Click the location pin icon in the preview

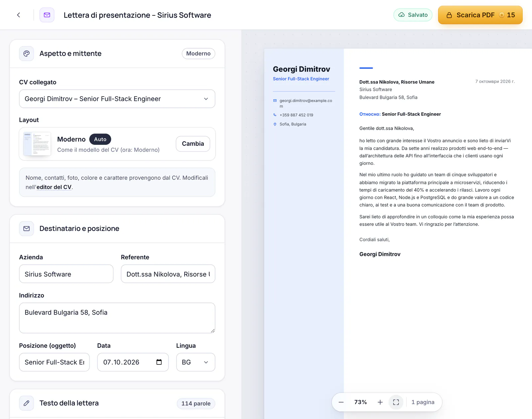(275, 124)
